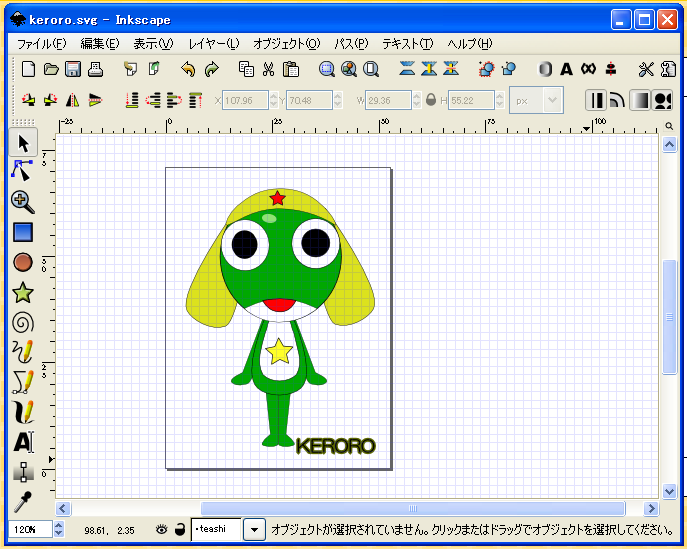Open the teashi layer dropdown

pos(254,530)
